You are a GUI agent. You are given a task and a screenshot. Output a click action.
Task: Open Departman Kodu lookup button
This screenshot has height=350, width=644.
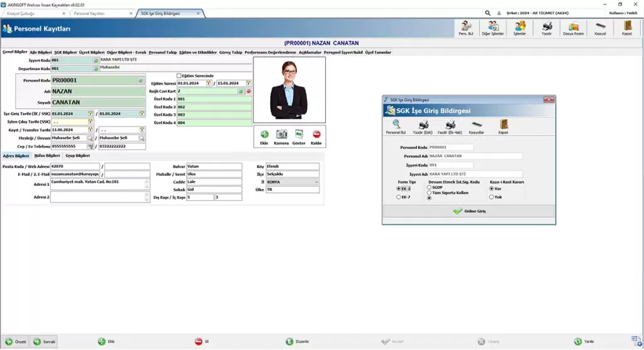coord(96,68)
